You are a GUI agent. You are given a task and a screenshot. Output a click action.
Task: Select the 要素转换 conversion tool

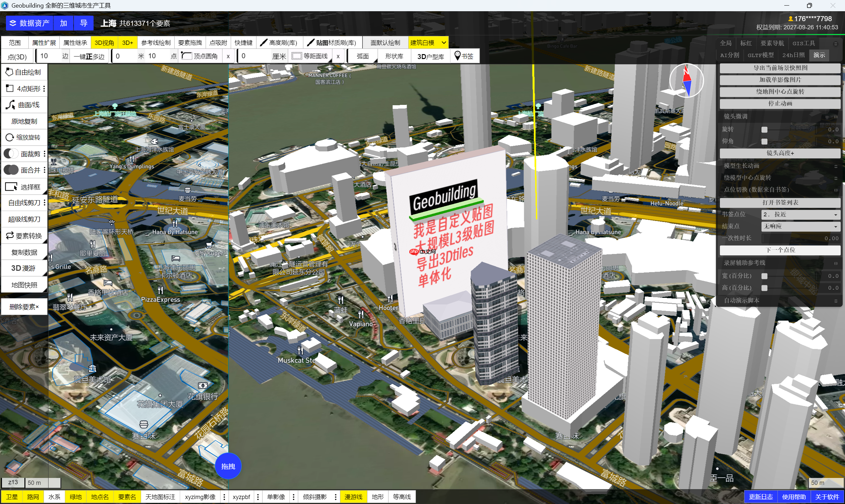[x=24, y=236]
